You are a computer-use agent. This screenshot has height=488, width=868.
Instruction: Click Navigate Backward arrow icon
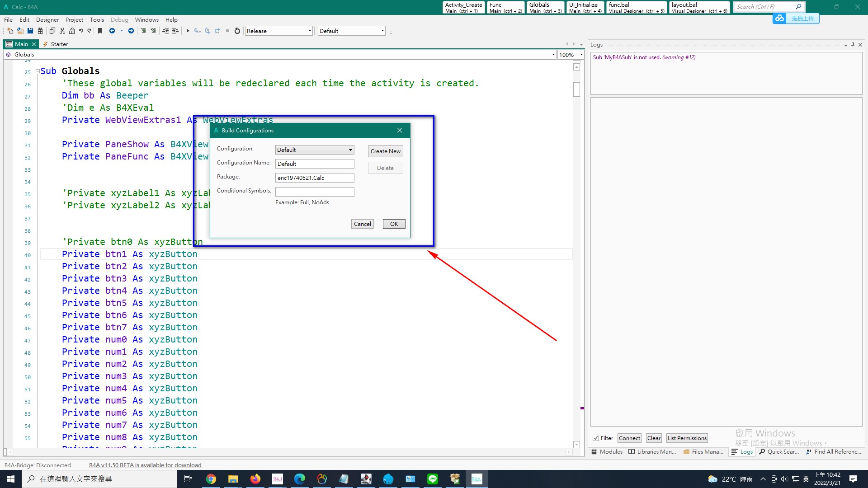point(112,31)
